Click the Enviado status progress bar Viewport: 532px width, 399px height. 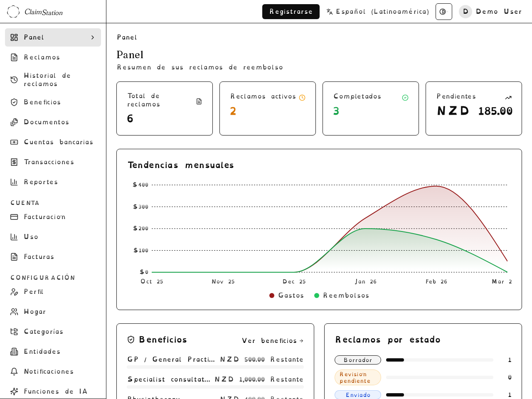(440, 395)
